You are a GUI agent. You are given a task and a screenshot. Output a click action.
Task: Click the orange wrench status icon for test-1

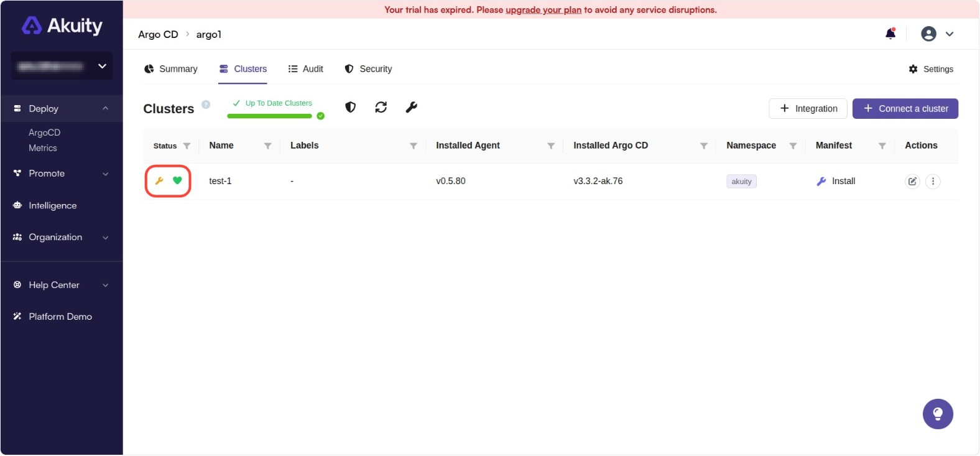(159, 181)
